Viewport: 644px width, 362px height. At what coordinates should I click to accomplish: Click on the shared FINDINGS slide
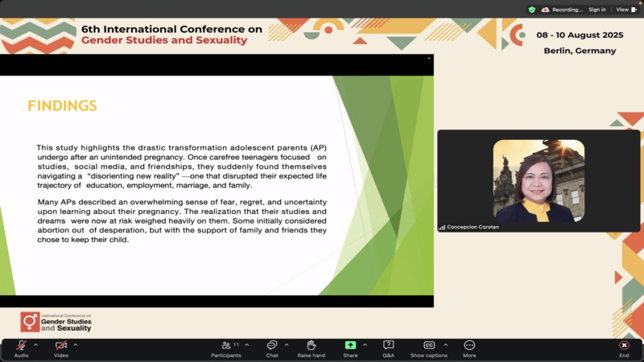click(217, 186)
